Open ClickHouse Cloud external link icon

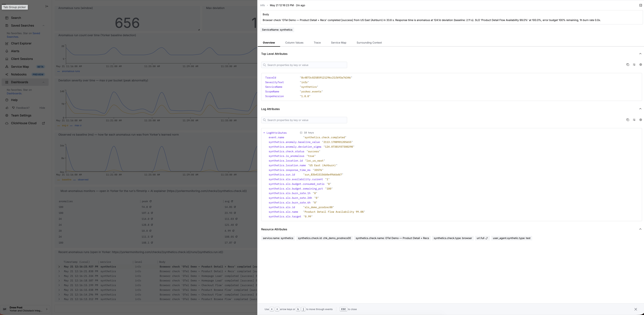[x=43, y=123]
